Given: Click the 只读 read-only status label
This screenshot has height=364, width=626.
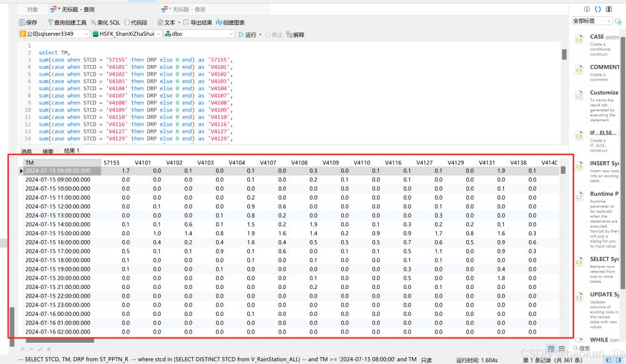Looking at the screenshot, I should [x=426, y=360].
